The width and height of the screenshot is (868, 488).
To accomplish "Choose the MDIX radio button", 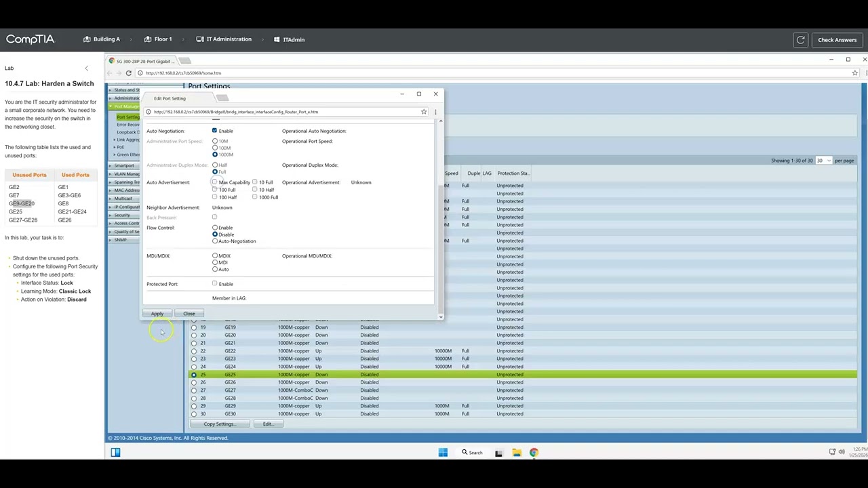I will tap(215, 256).
